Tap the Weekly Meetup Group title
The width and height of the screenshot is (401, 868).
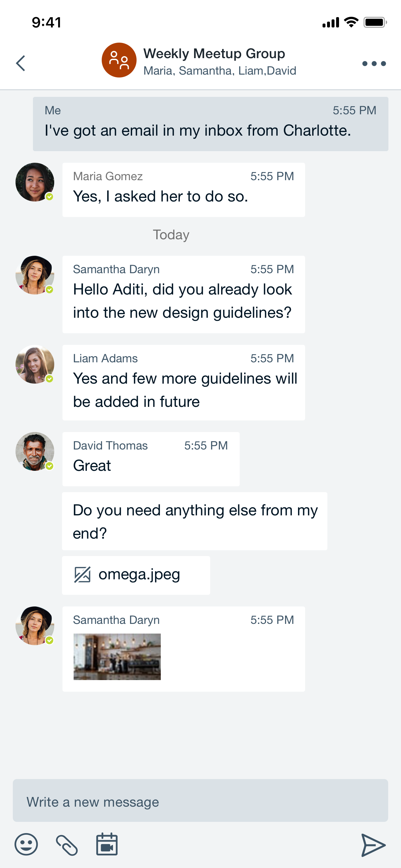tap(214, 54)
